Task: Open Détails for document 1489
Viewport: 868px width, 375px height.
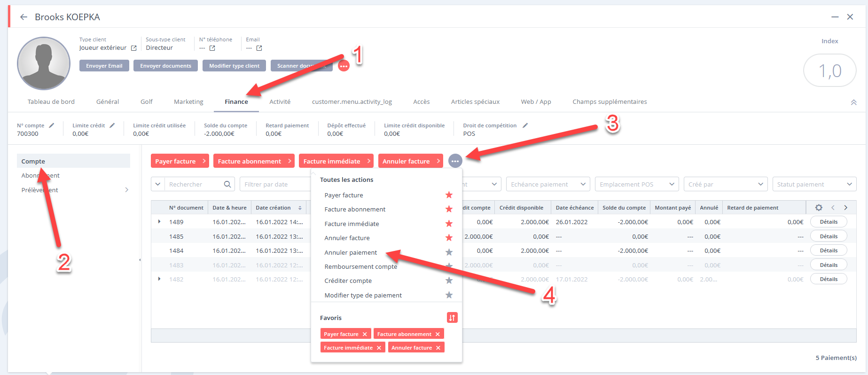Action: [x=829, y=222]
